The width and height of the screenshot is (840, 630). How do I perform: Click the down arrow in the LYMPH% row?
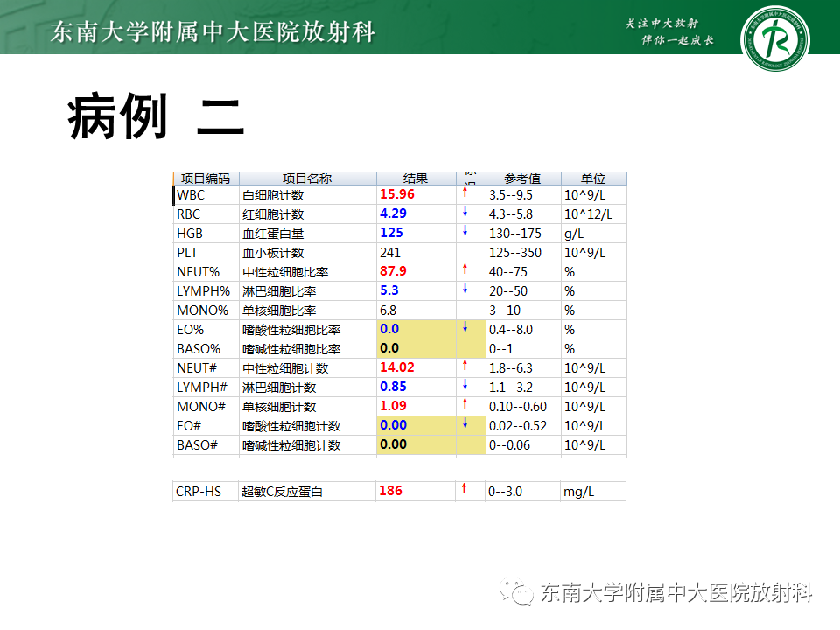pyautogui.click(x=465, y=288)
